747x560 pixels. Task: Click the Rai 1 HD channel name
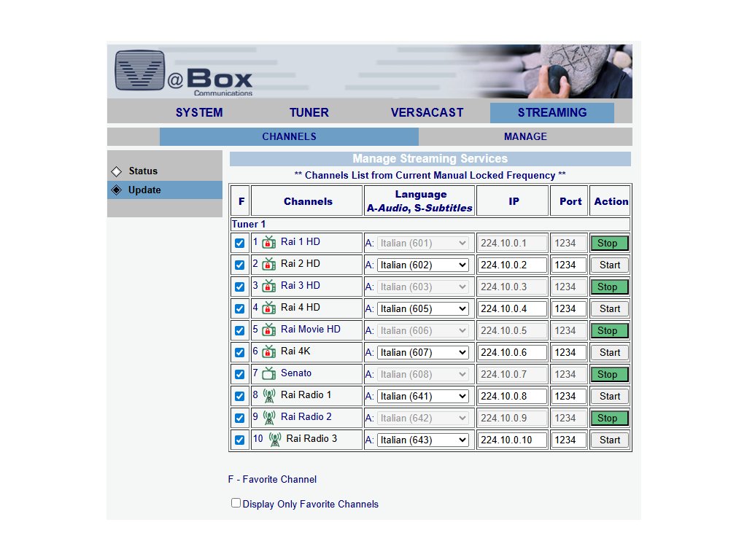click(x=300, y=242)
